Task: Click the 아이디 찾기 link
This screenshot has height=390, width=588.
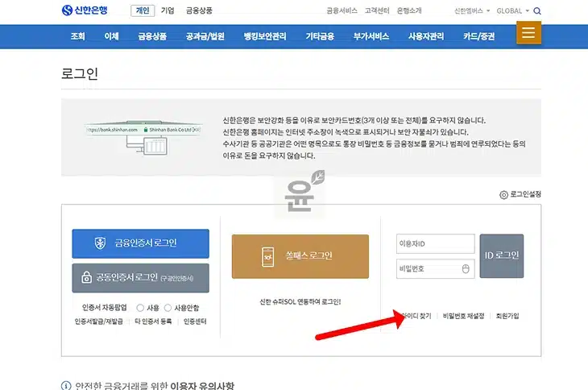Action: (x=416, y=316)
